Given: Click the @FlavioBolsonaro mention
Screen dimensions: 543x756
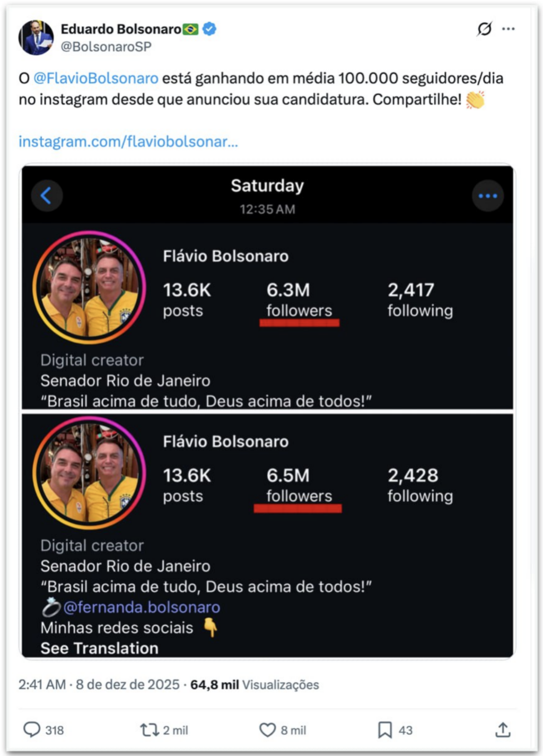Looking at the screenshot, I should click(x=96, y=78).
